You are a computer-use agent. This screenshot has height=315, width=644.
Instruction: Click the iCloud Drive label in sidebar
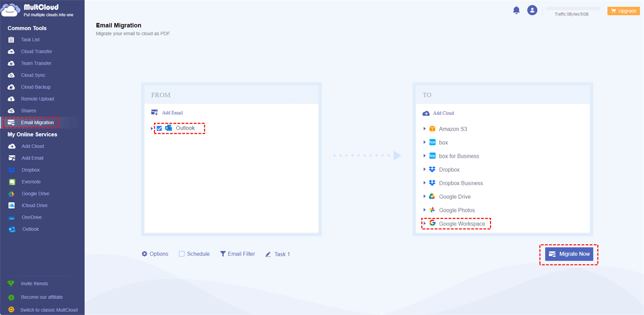click(x=35, y=206)
